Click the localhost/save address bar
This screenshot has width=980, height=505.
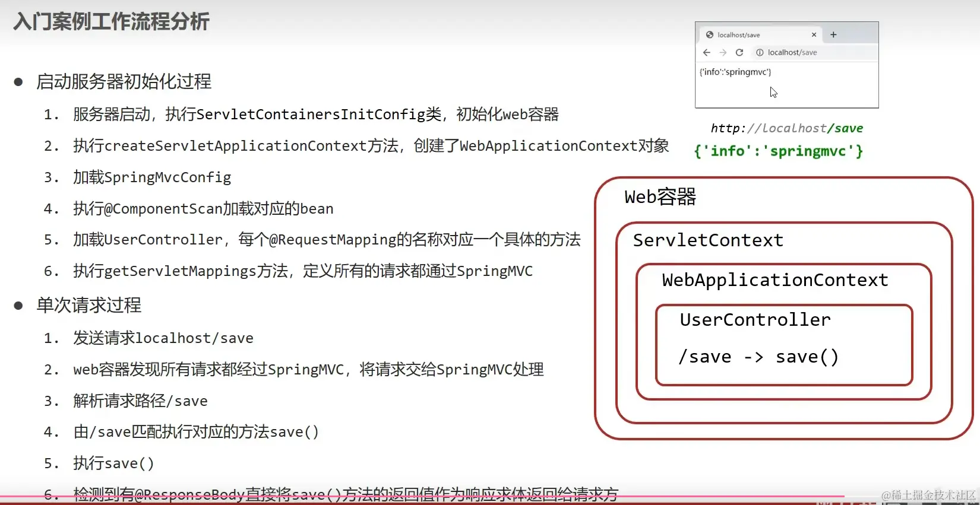pyautogui.click(x=815, y=52)
